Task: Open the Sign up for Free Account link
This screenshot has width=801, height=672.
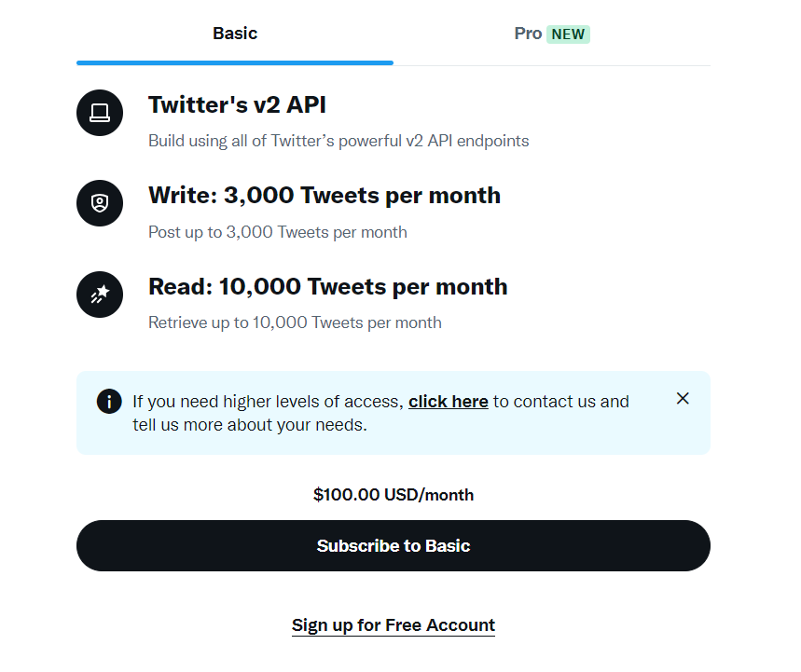Action: point(393,625)
